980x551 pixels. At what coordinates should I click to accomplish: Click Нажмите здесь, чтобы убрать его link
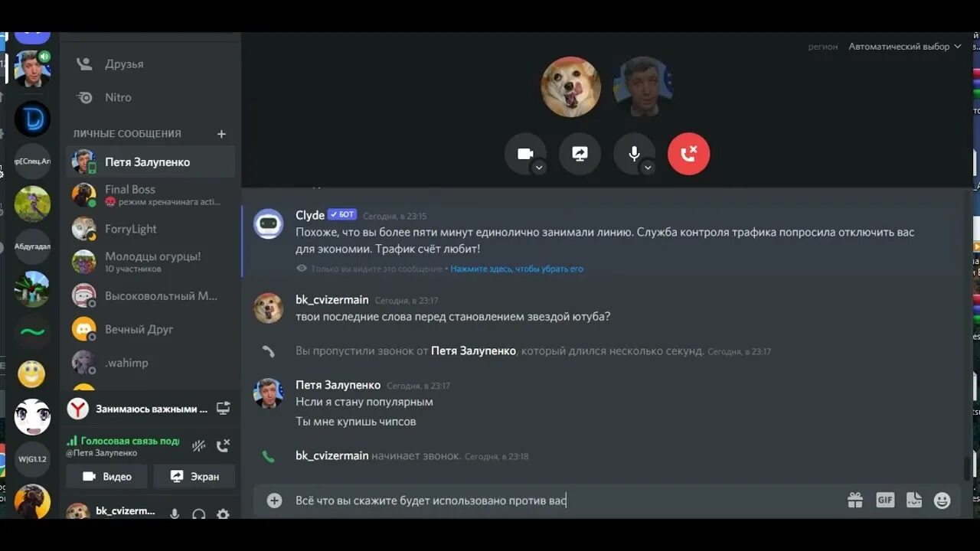pyautogui.click(x=517, y=269)
